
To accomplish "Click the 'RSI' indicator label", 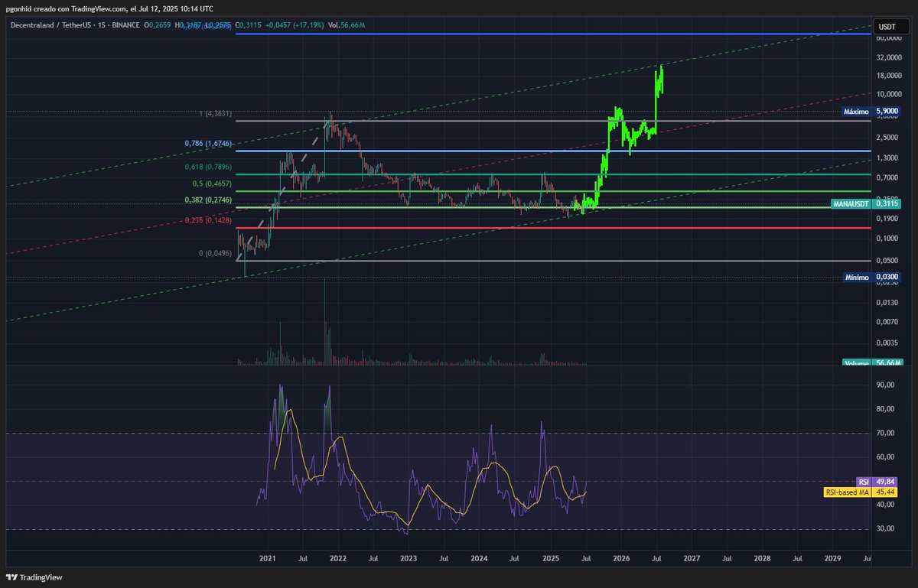I will tap(864, 482).
